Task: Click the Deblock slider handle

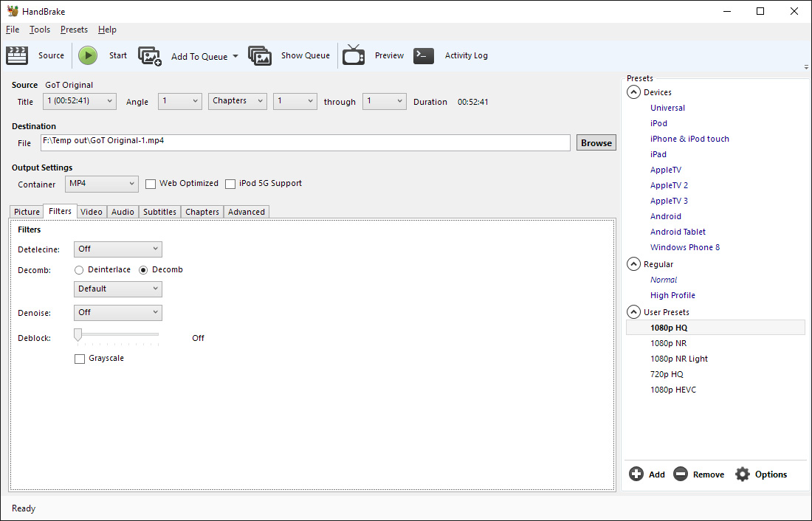Action: pos(78,334)
